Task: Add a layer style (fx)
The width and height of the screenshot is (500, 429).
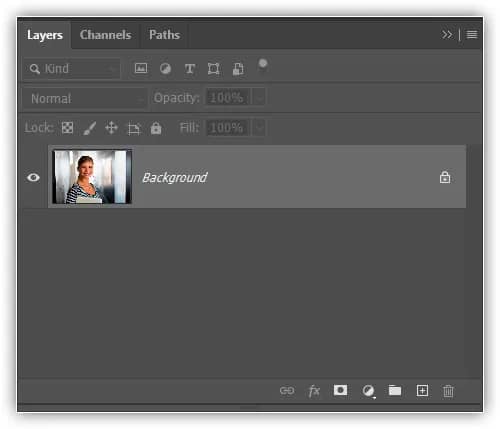Action: pos(314,391)
